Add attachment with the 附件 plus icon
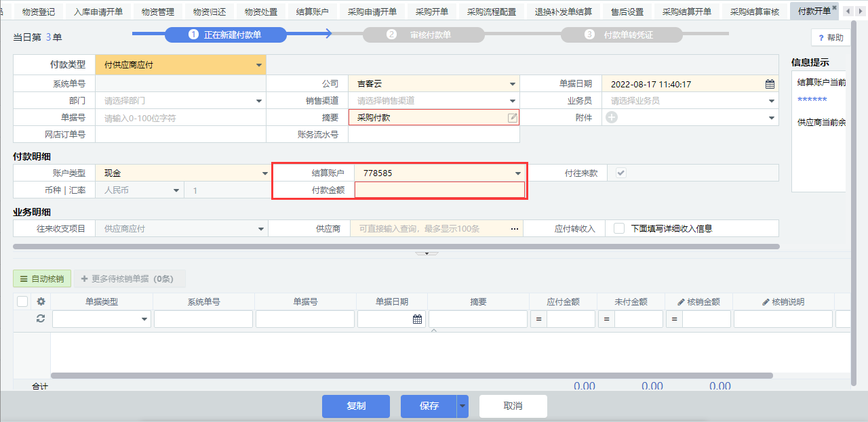868x422 pixels. coord(612,118)
